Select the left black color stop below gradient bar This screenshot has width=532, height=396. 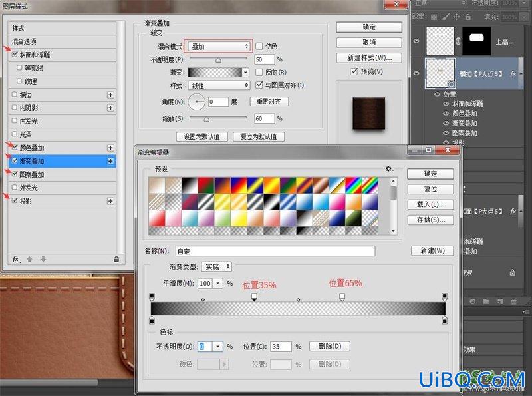152,320
